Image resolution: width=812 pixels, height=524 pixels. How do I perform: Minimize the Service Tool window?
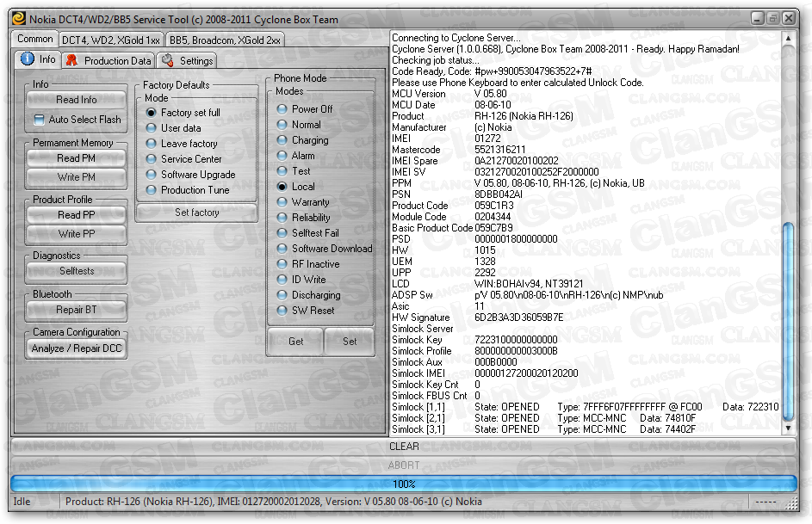point(758,19)
